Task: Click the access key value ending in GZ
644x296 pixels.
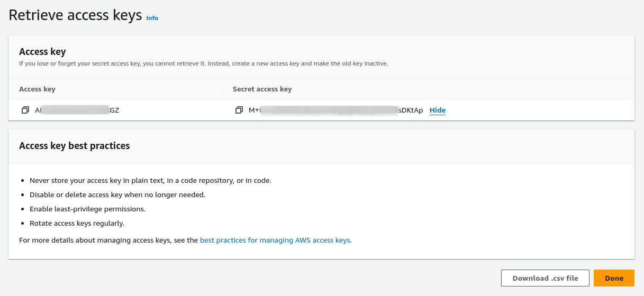Action: point(77,110)
